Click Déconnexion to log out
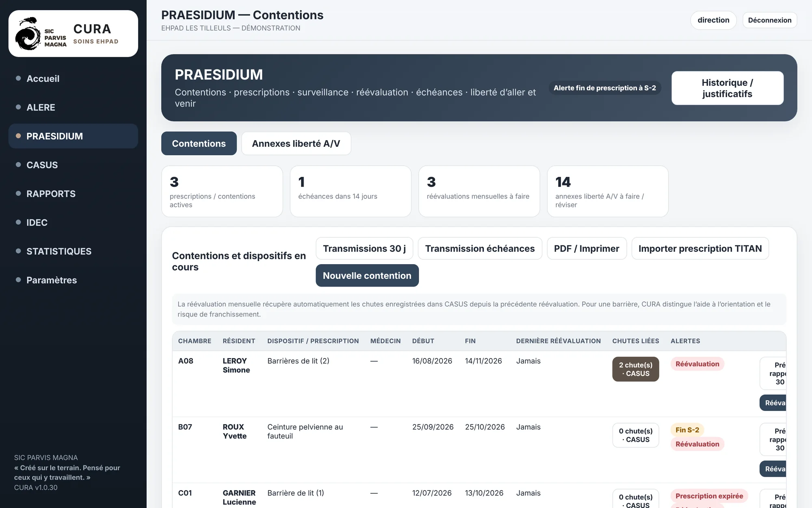This screenshot has height=508, width=812. (770, 20)
